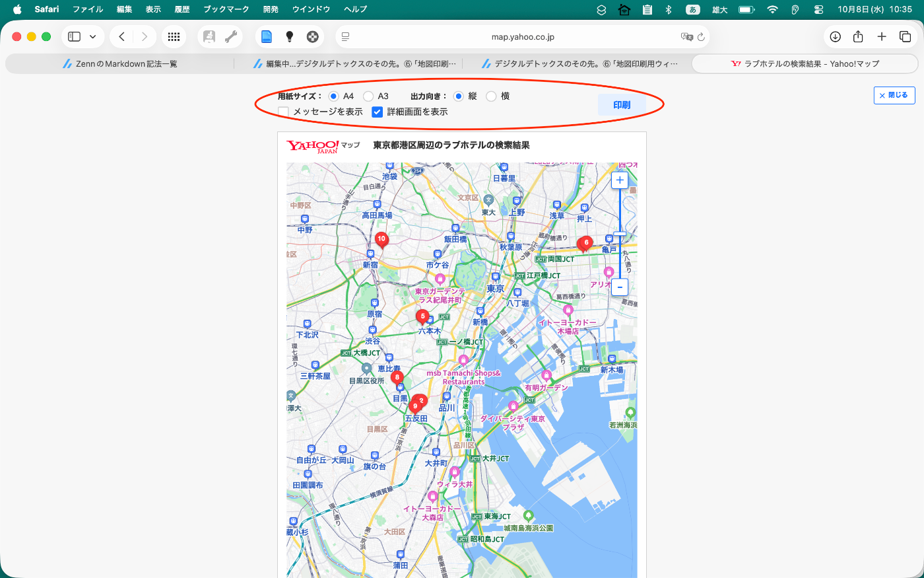Click the 10月8日(水) 10:35 clock
This screenshot has height=578, width=924.
tap(874, 9)
